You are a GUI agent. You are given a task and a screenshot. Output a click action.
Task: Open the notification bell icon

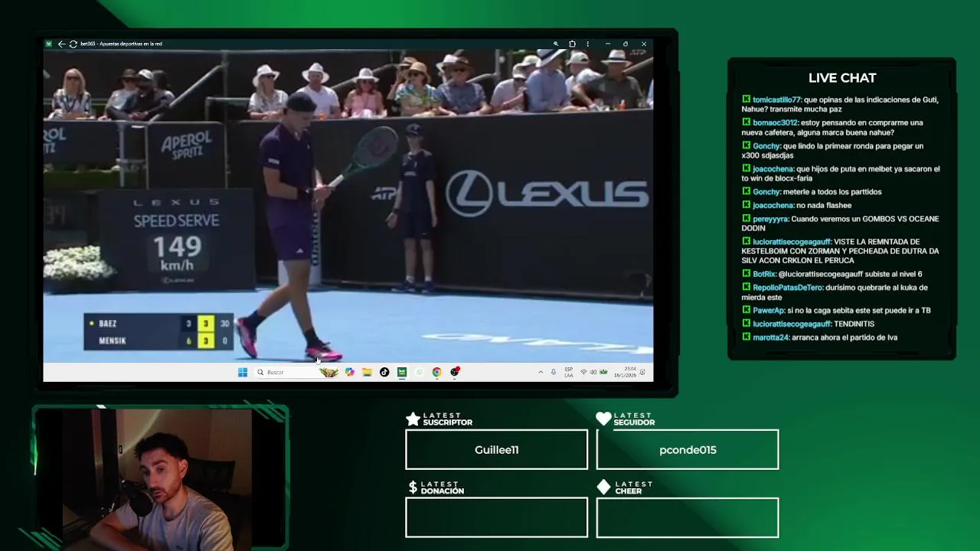tap(642, 372)
